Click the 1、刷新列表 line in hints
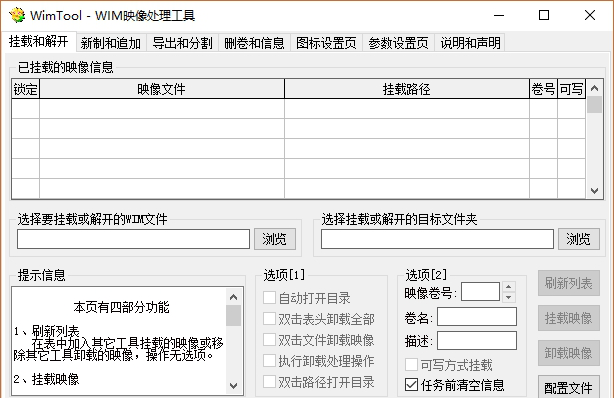Screen dimensions: 614x413 47,332
